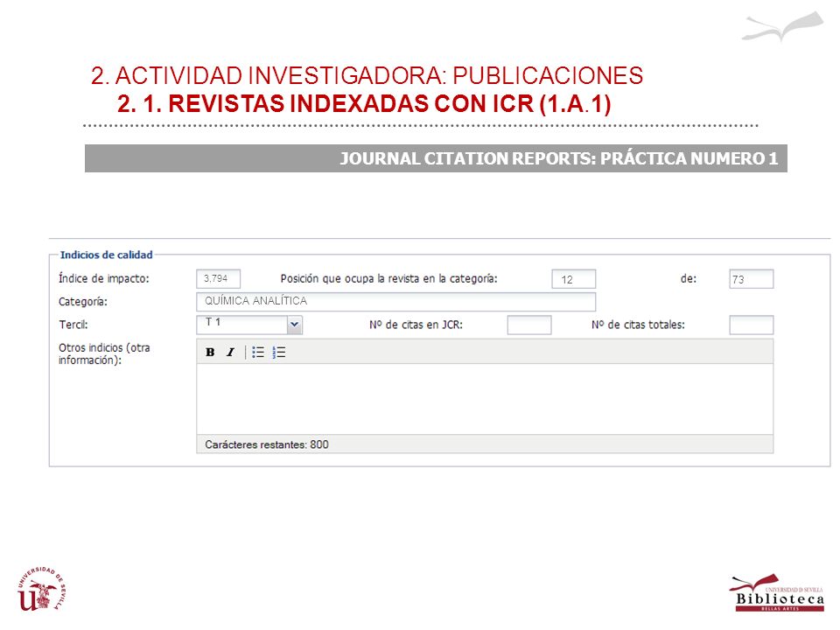The height and width of the screenshot is (630, 840).
Task: Open the Tercil dropdown
Action: [x=294, y=325]
